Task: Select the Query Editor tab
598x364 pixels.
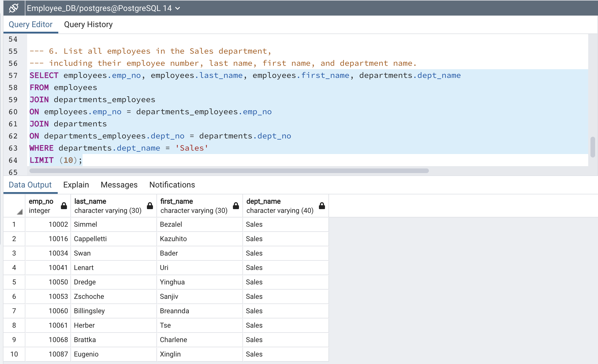Action: pyautogui.click(x=31, y=24)
